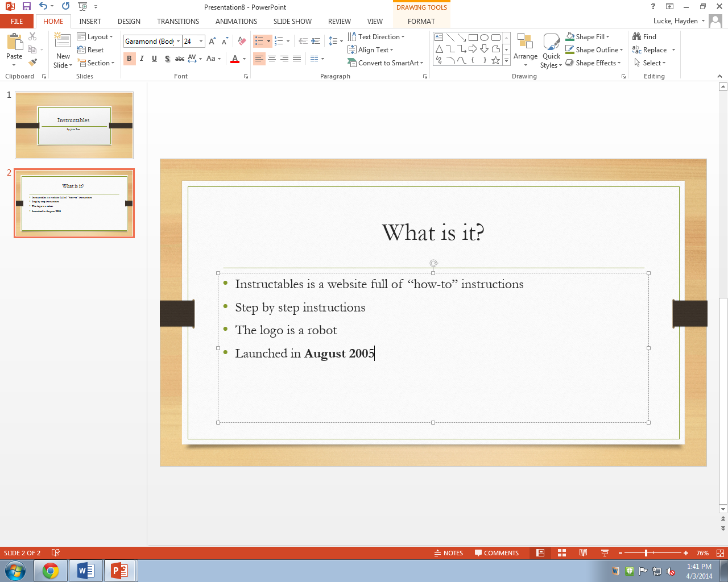
Task: Apply bold formatting from the Font group
Action: click(129, 58)
